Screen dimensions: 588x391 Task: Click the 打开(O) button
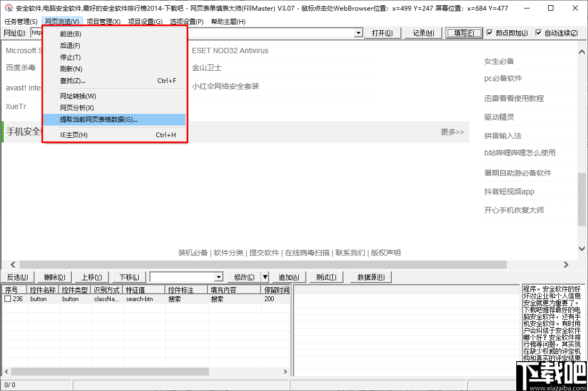pos(383,32)
